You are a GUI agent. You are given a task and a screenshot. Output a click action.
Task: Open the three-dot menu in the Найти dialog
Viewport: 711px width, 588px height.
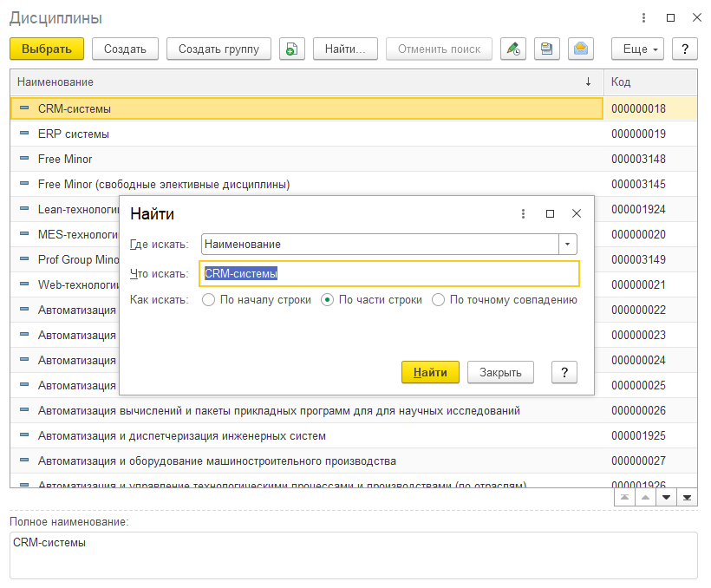523,213
